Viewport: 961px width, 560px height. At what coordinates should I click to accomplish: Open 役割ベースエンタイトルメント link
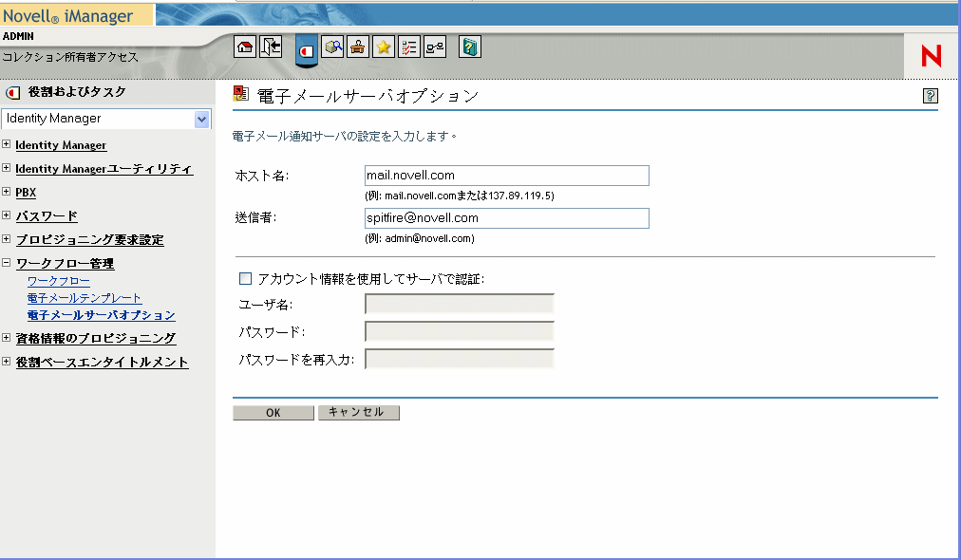[102, 362]
